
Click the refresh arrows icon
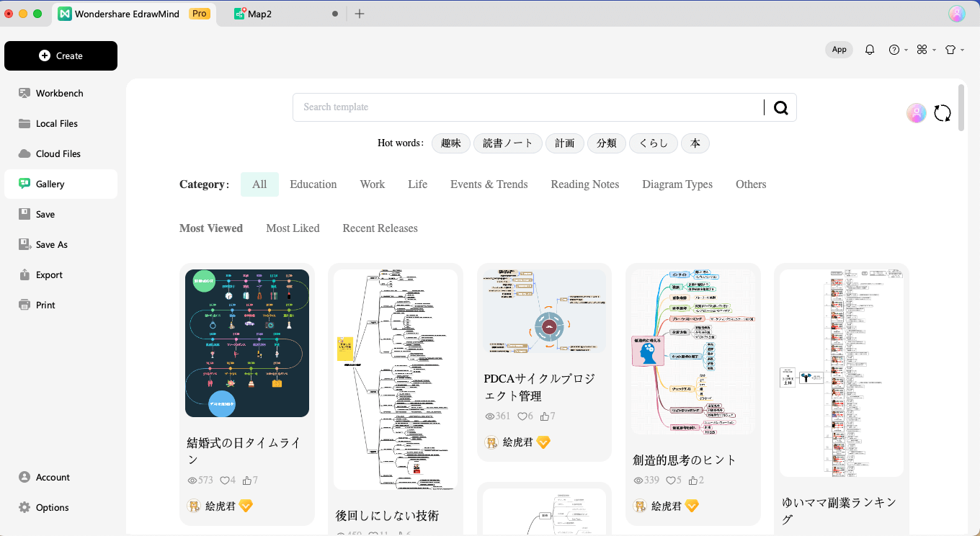tap(943, 113)
